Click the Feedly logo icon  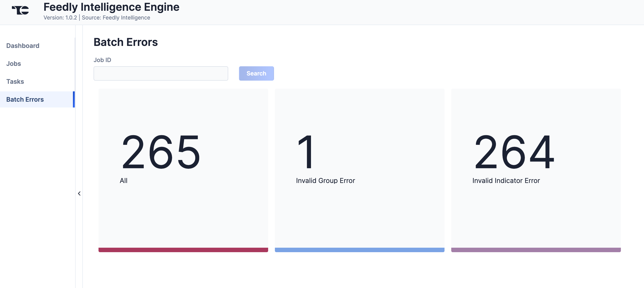click(x=20, y=10)
